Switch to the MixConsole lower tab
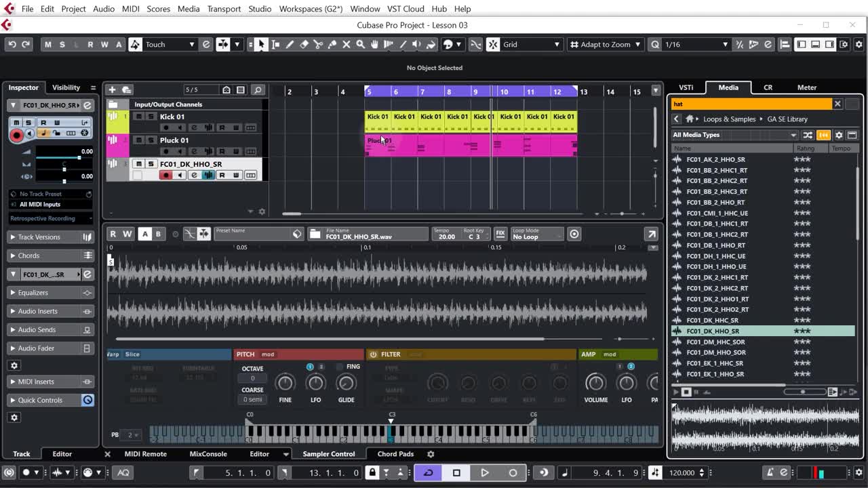 [208, 454]
